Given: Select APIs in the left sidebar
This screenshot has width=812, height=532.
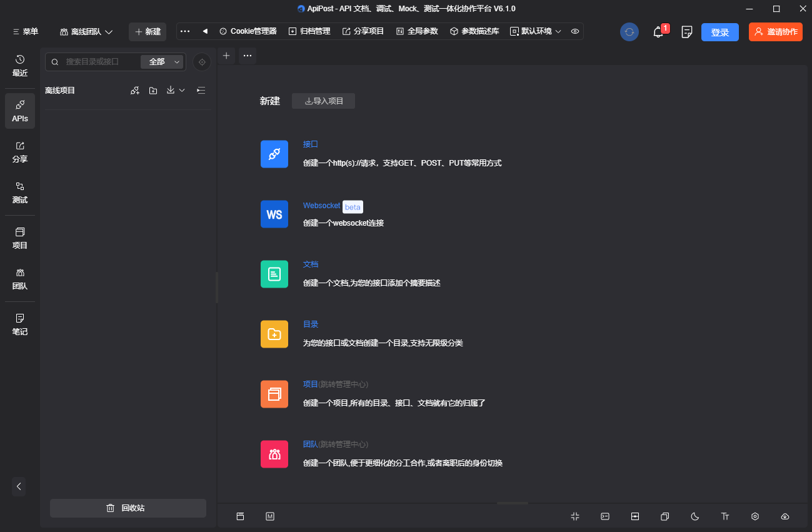Looking at the screenshot, I should click(19, 111).
